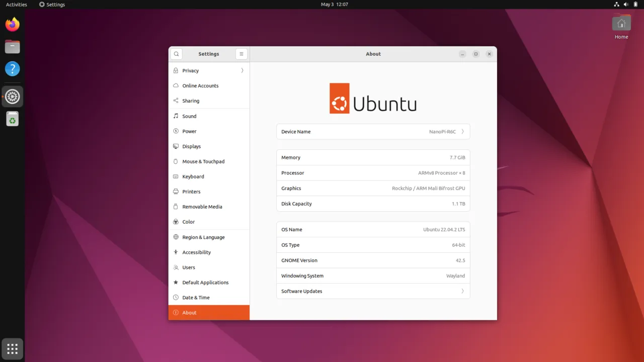Open the Default Applications panel

205,283
